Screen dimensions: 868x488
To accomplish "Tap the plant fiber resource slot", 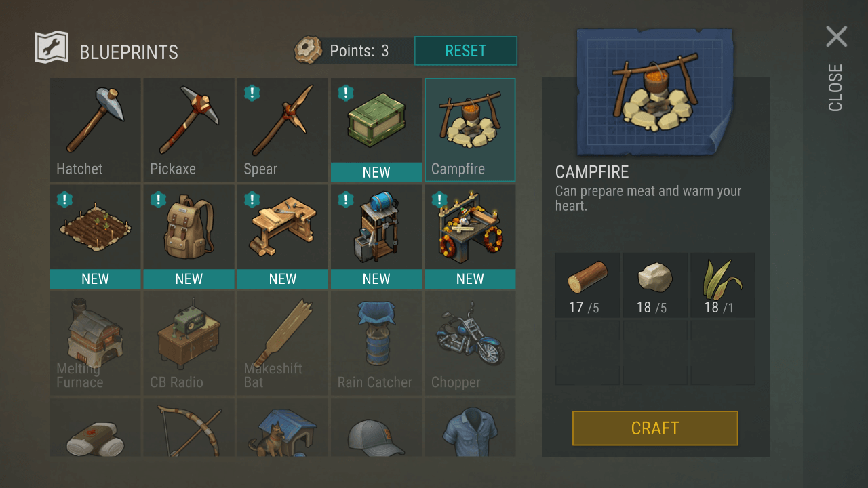I will pos(723,285).
